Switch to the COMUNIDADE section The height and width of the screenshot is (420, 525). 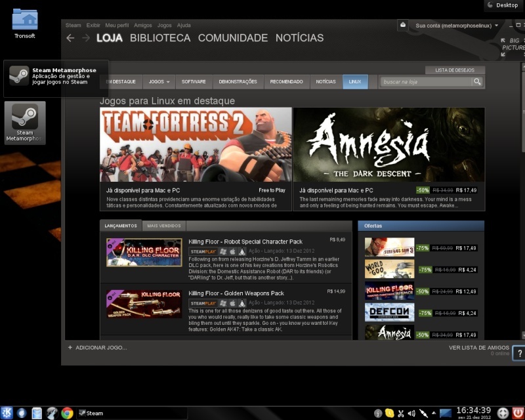pyautogui.click(x=233, y=38)
